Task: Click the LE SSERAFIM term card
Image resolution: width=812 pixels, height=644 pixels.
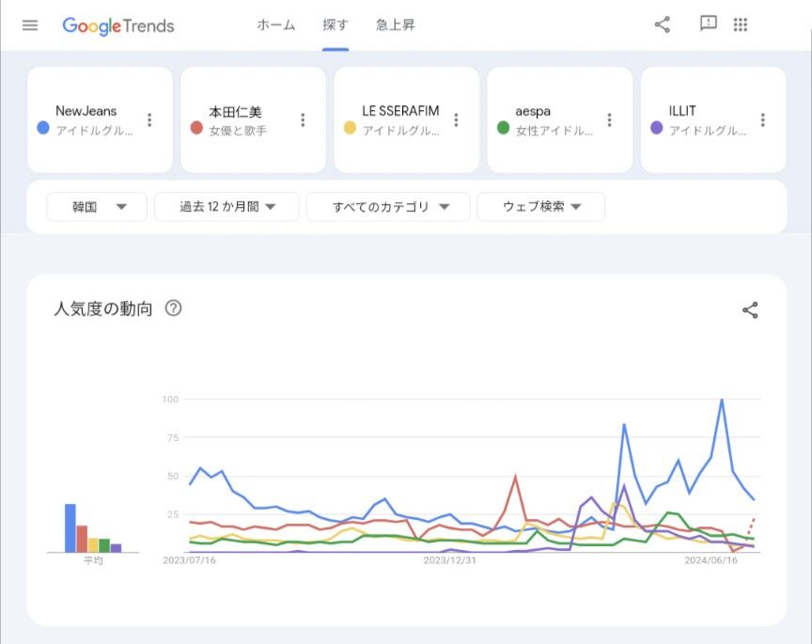Action: (x=407, y=119)
